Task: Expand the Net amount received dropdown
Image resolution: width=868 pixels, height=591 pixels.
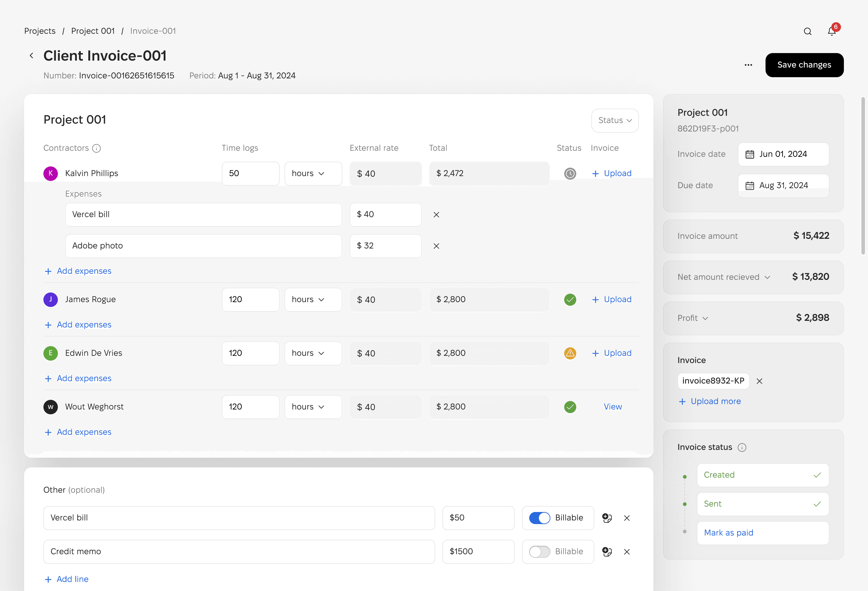Action: 767,277
